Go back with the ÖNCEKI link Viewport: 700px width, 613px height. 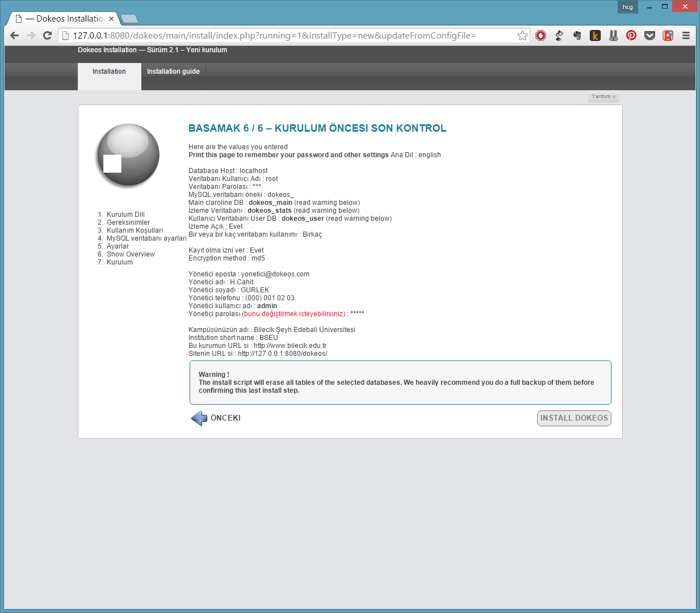coord(225,418)
